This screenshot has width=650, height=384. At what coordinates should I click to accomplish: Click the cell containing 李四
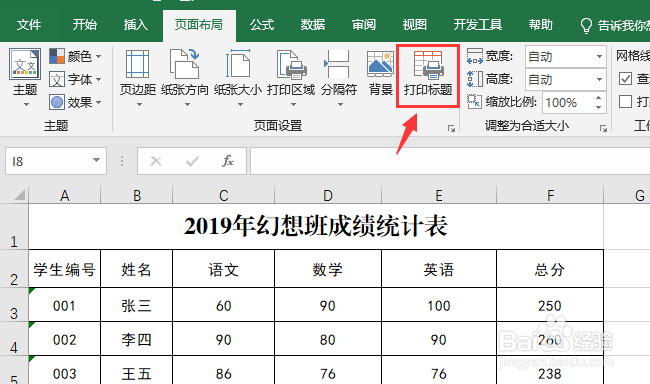[x=136, y=339]
